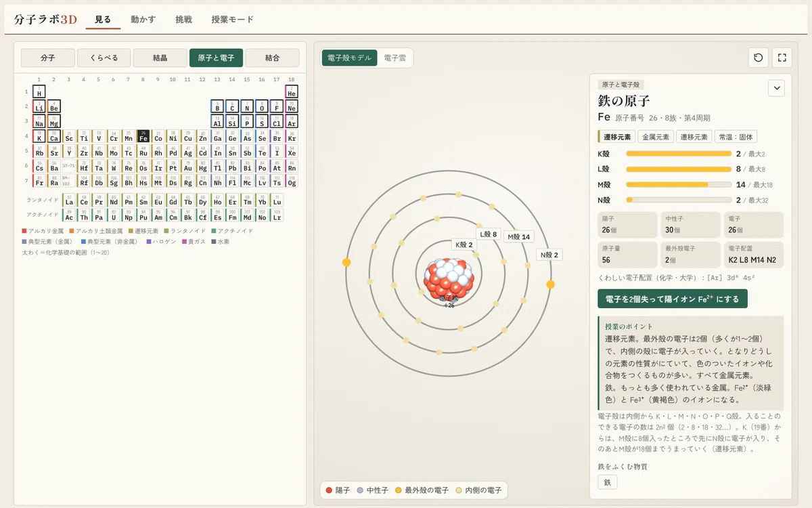Go to the 挑戦 tab

[x=183, y=20]
